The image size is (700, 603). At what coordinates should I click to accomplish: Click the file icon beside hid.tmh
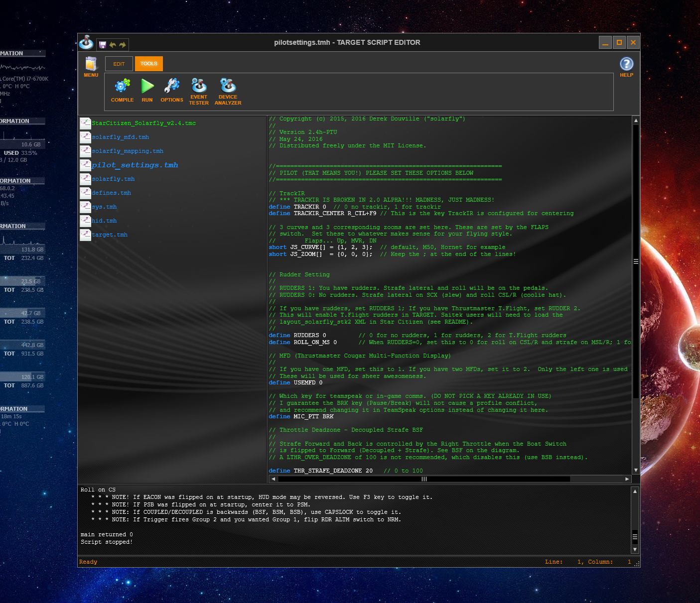tap(86, 221)
